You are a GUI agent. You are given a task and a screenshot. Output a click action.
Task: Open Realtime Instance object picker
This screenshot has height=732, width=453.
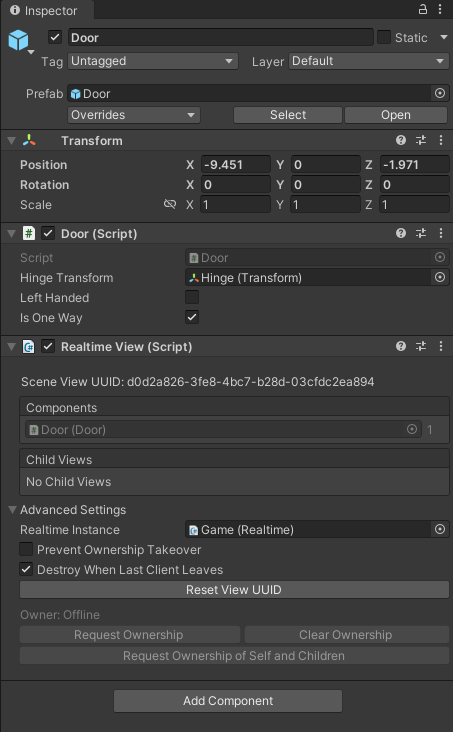(439, 529)
